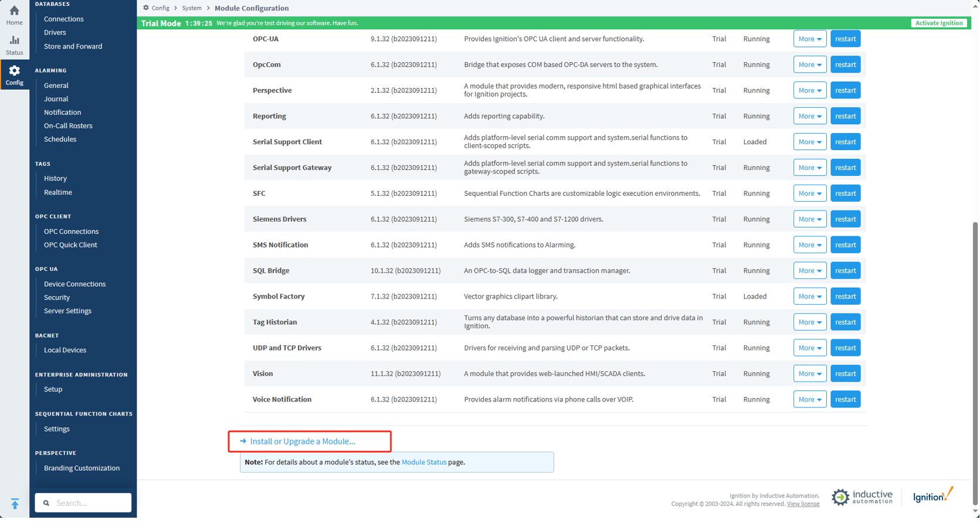Open the Module Status page link
The width and height of the screenshot is (980, 530).
(x=424, y=463)
